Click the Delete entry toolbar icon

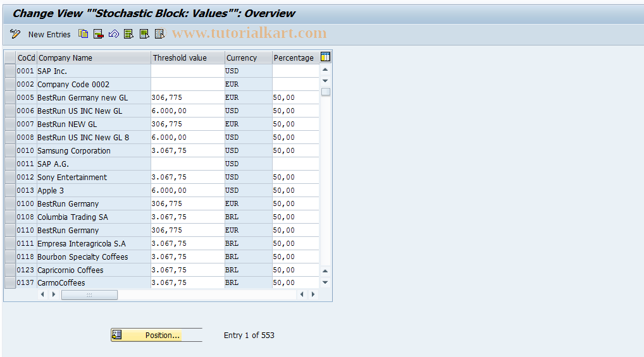pos(98,34)
